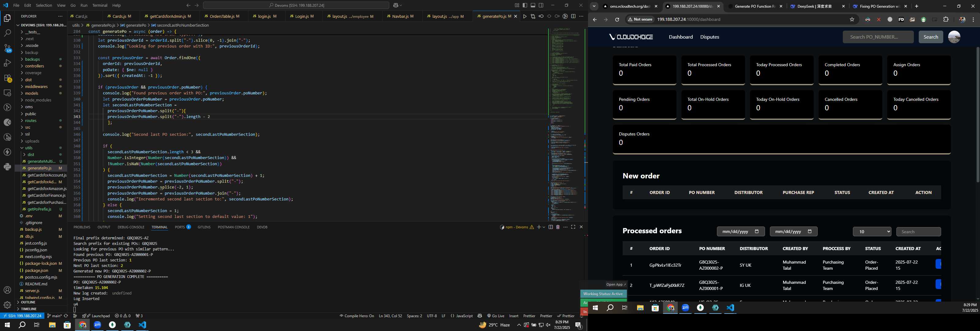The width and height of the screenshot is (980, 331).
Task: Toggle the VS Code bottom panel layout button
Action: (x=533, y=5)
